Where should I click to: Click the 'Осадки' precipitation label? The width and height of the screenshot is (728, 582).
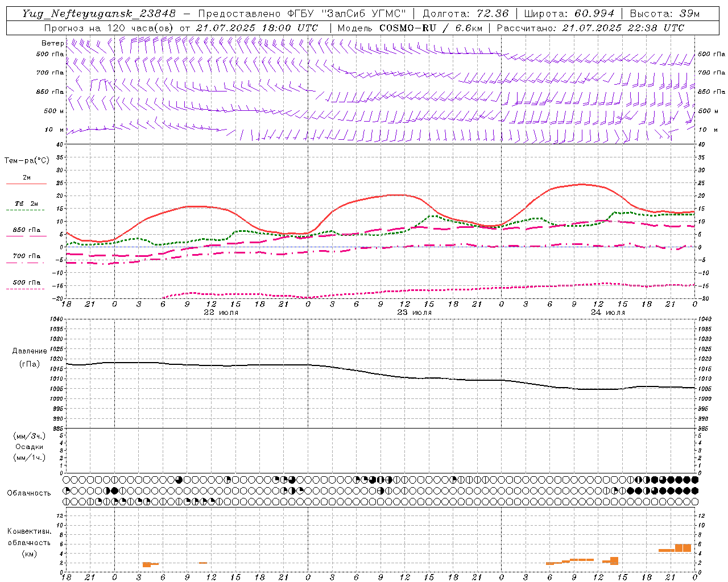(x=30, y=447)
